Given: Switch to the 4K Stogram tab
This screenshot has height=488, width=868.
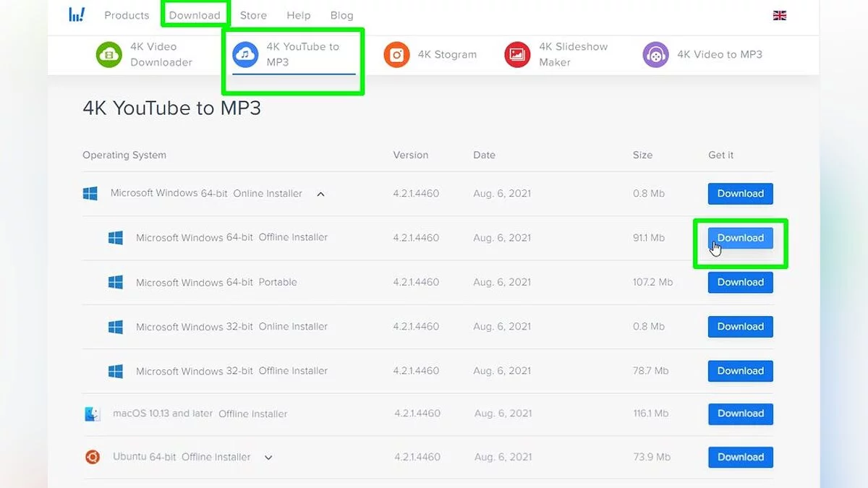Looking at the screenshot, I should pos(430,54).
